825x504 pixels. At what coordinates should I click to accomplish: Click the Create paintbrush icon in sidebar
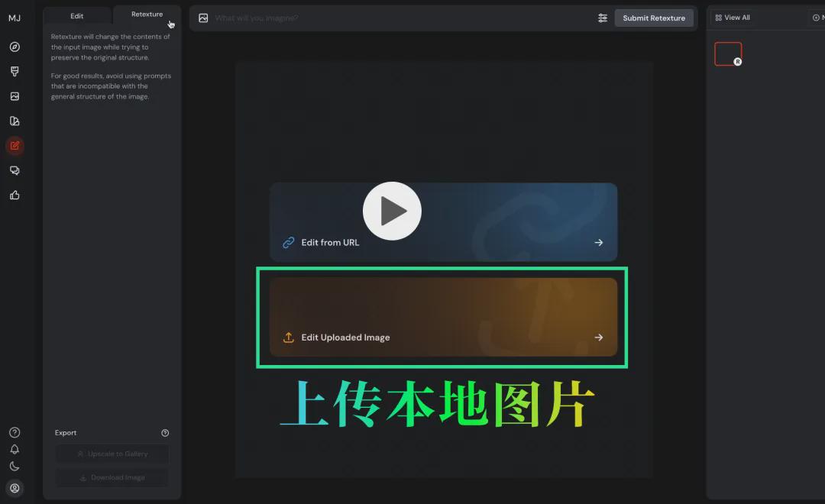[x=15, y=72]
